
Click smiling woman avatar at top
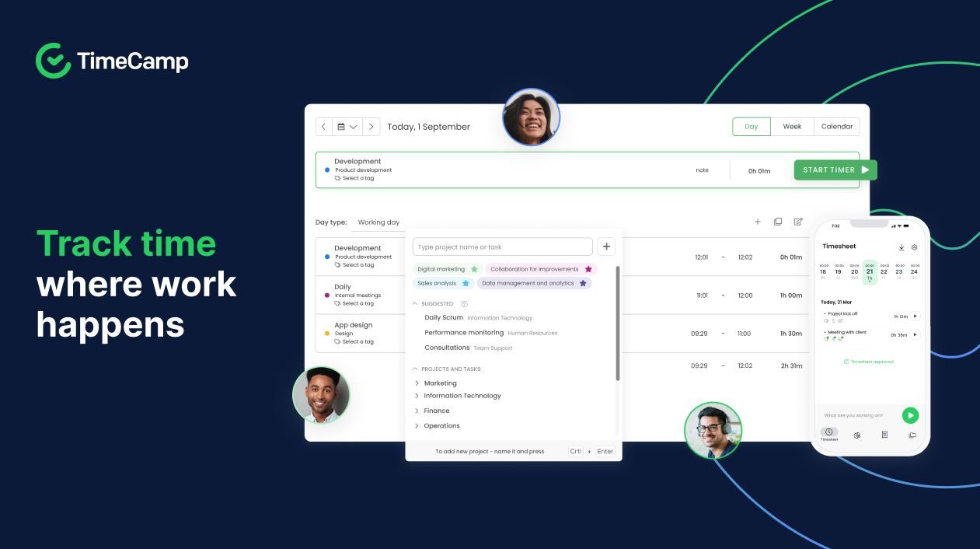[x=532, y=117]
